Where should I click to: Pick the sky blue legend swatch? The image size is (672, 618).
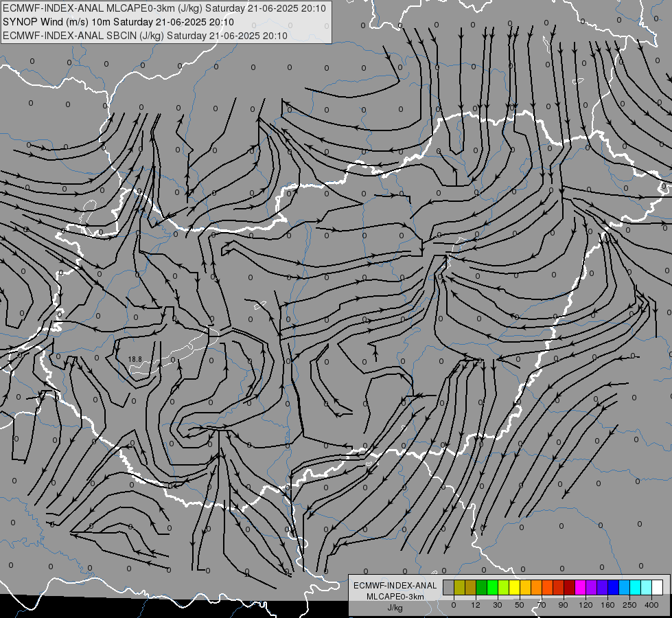[625, 587]
